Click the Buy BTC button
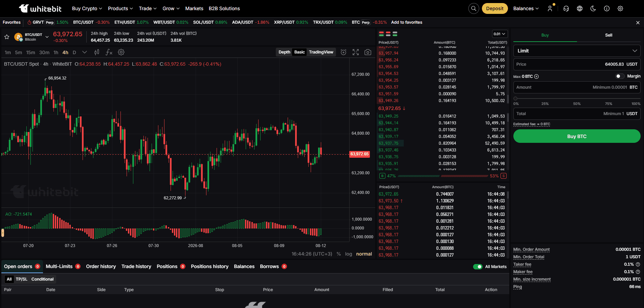The height and width of the screenshot is (308, 644). 577,136
